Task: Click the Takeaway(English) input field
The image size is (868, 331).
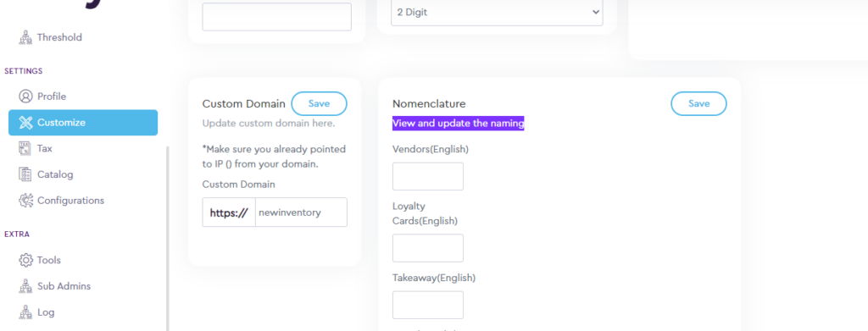Action: (428, 305)
